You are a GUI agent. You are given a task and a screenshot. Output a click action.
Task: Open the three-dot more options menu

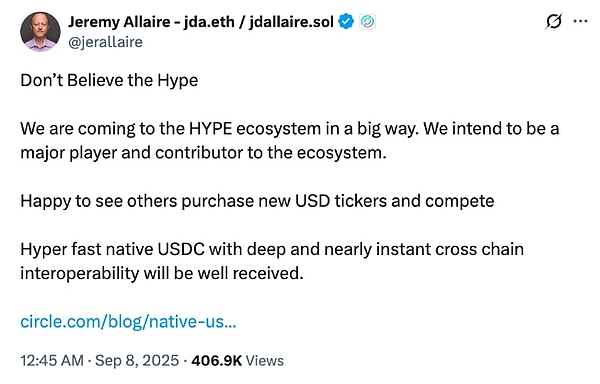pyautogui.click(x=580, y=21)
